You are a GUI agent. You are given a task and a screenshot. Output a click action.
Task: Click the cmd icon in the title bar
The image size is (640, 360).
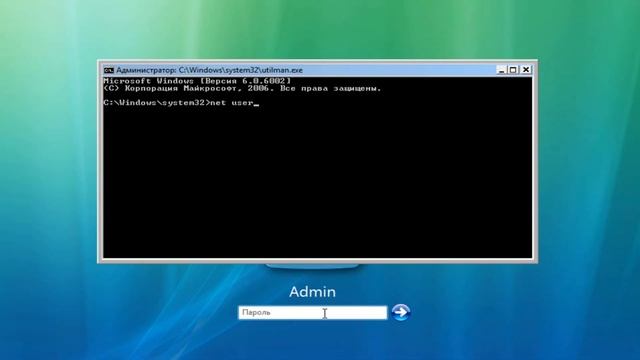pyautogui.click(x=109, y=70)
